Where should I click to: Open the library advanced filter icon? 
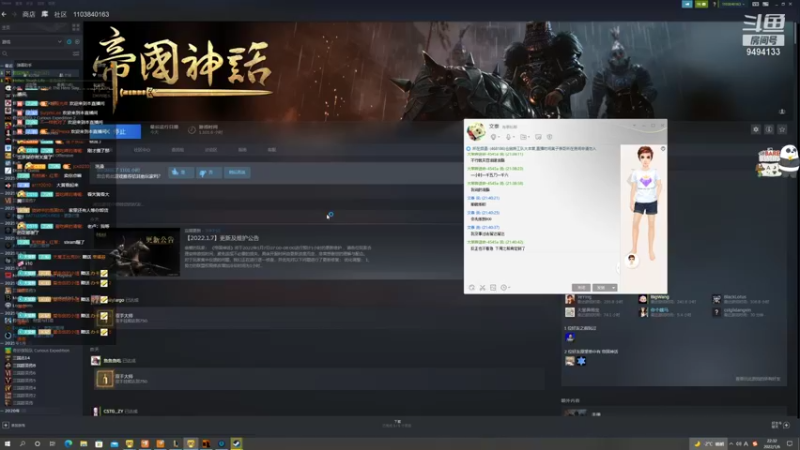[x=76, y=54]
